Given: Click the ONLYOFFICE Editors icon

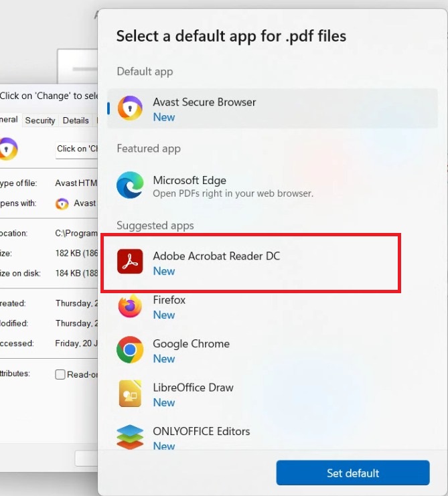Looking at the screenshot, I should click(x=130, y=437).
